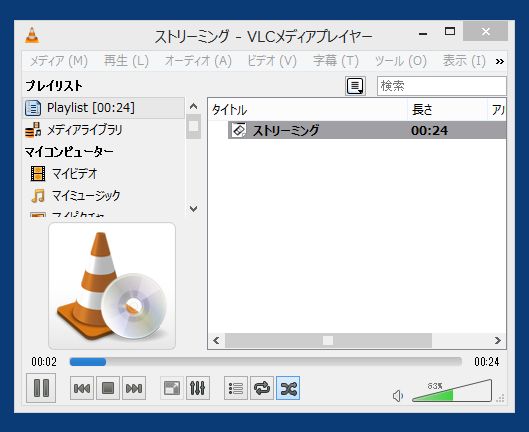Skip to the next media item
529x432 pixels.
tap(134, 388)
